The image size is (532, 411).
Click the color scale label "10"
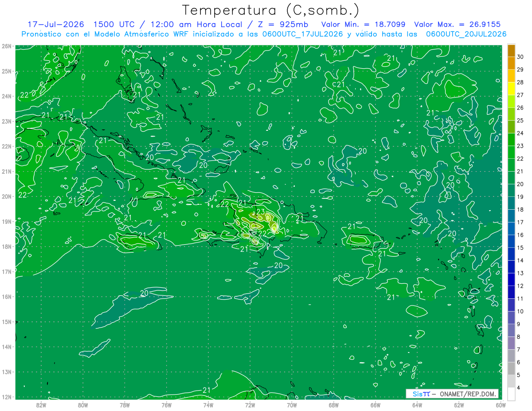pyautogui.click(x=520, y=311)
